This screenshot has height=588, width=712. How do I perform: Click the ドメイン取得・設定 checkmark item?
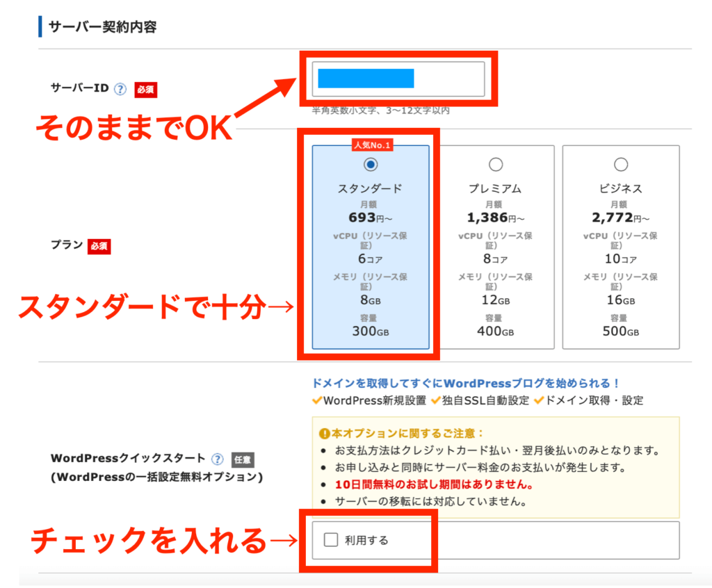click(x=589, y=400)
